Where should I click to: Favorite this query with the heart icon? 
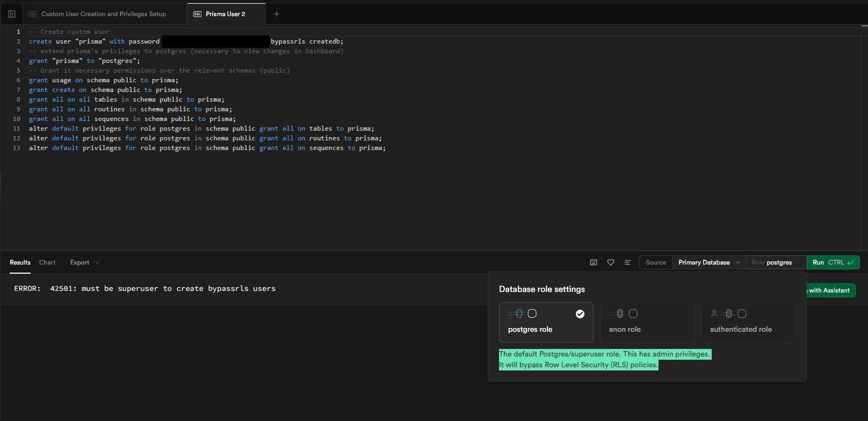pyautogui.click(x=611, y=262)
